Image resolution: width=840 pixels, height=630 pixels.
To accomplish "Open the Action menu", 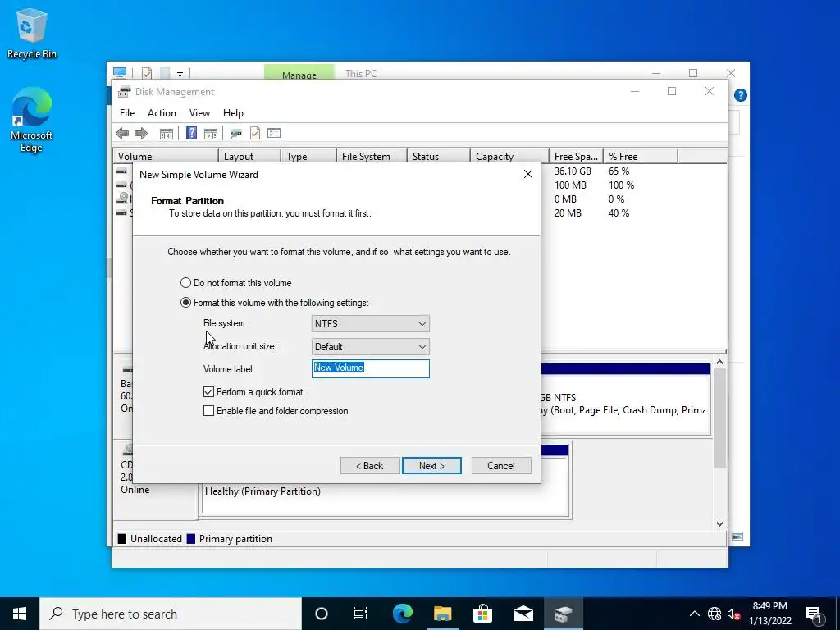I will tap(162, 113).
